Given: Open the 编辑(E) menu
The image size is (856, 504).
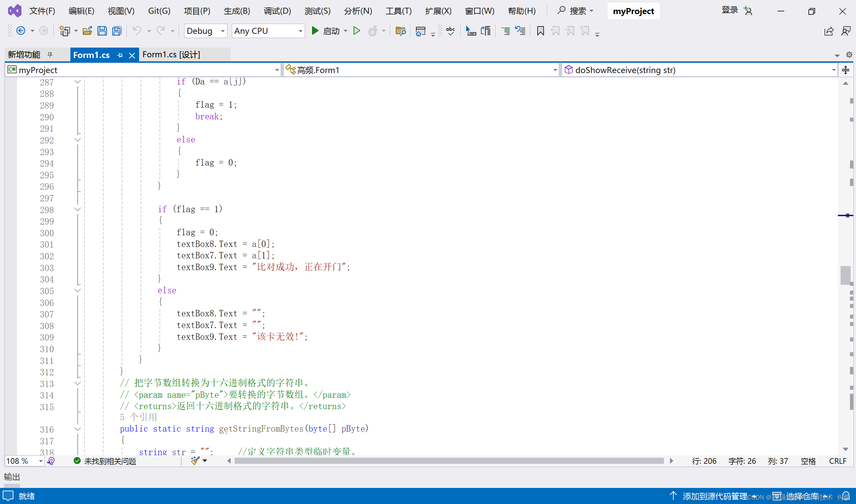Looking at the screenshot, I should (x=81, y=11).
